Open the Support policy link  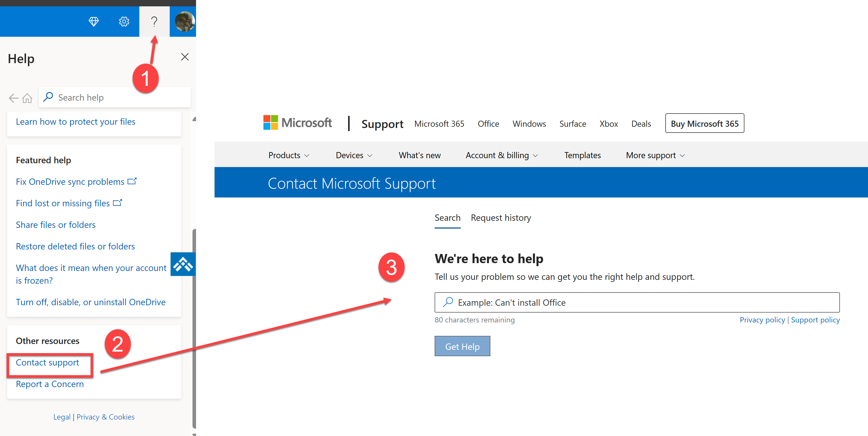click(815, 320)
